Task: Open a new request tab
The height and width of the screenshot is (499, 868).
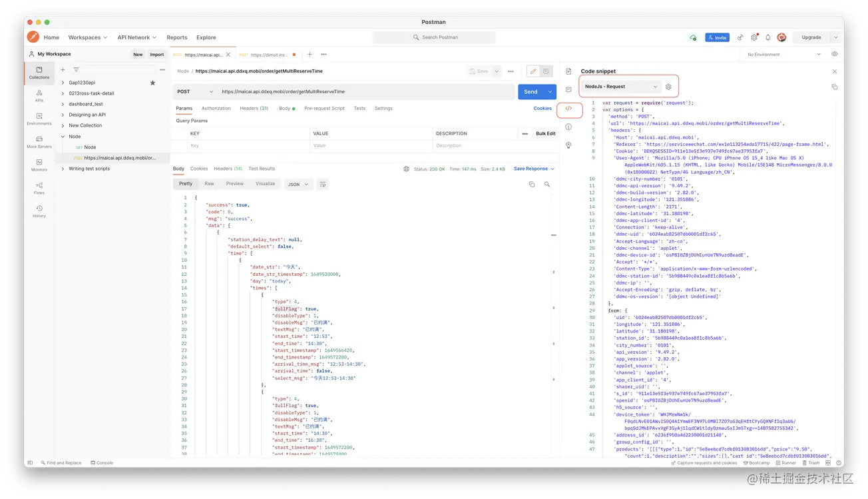Action: click(x=310, y=55)
